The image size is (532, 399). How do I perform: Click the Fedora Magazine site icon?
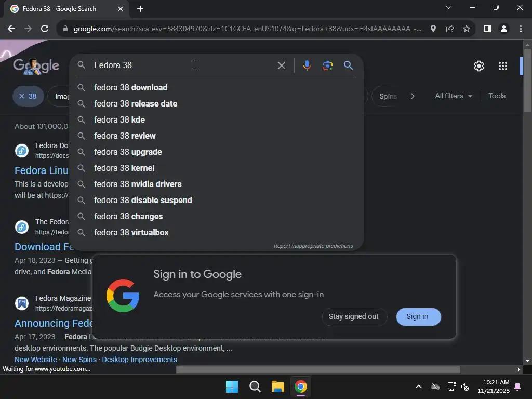22,303
